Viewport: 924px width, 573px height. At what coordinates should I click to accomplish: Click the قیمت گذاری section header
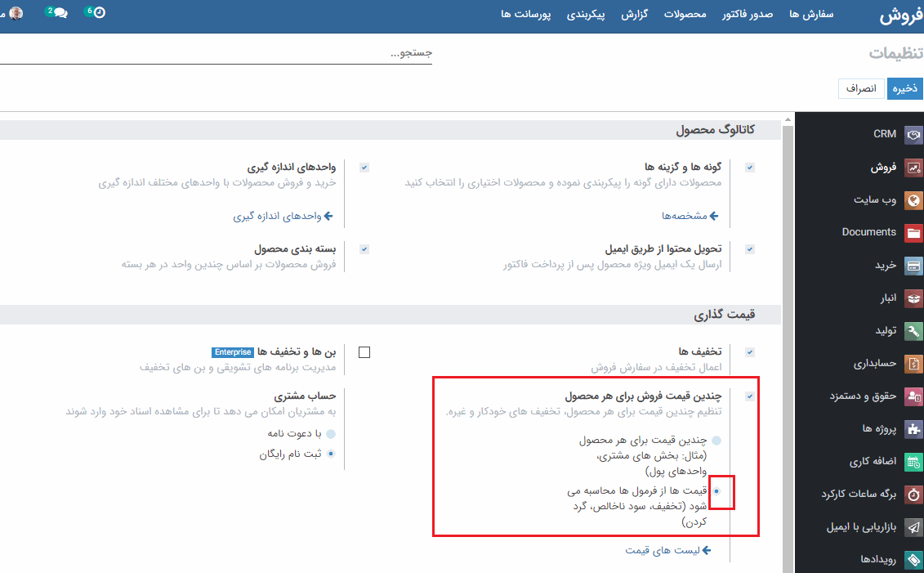click(x=724, y=315)
